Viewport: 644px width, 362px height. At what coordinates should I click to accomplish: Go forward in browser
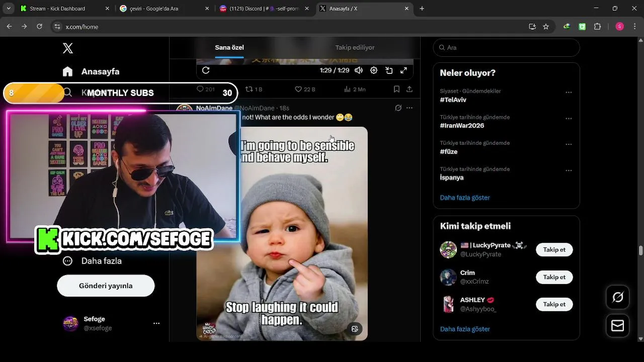[24, 27]
